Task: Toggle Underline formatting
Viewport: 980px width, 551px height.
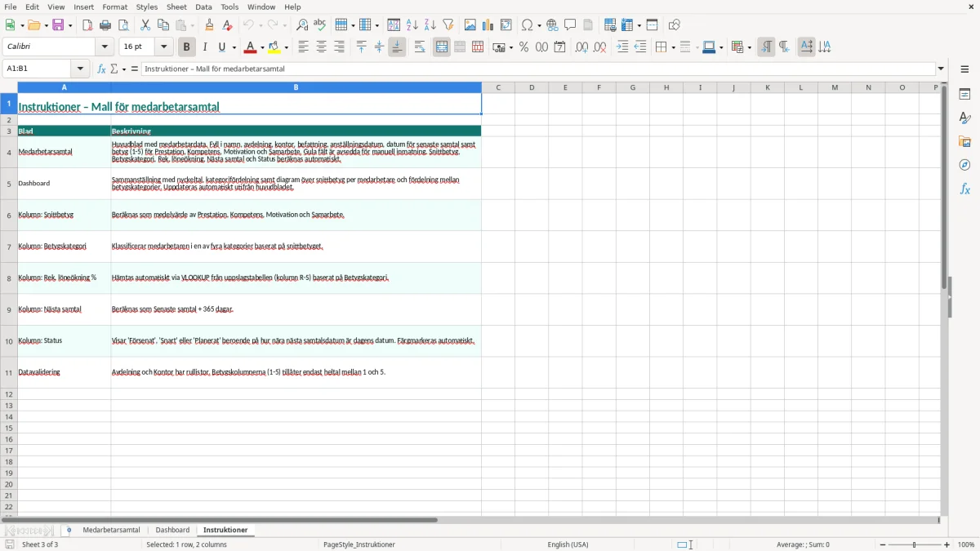Action: [221, 47]
